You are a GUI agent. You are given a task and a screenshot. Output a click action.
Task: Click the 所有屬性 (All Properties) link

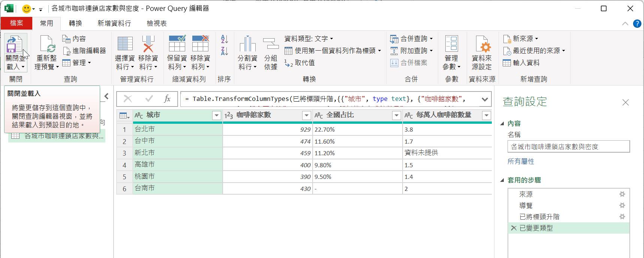[521, 162]
